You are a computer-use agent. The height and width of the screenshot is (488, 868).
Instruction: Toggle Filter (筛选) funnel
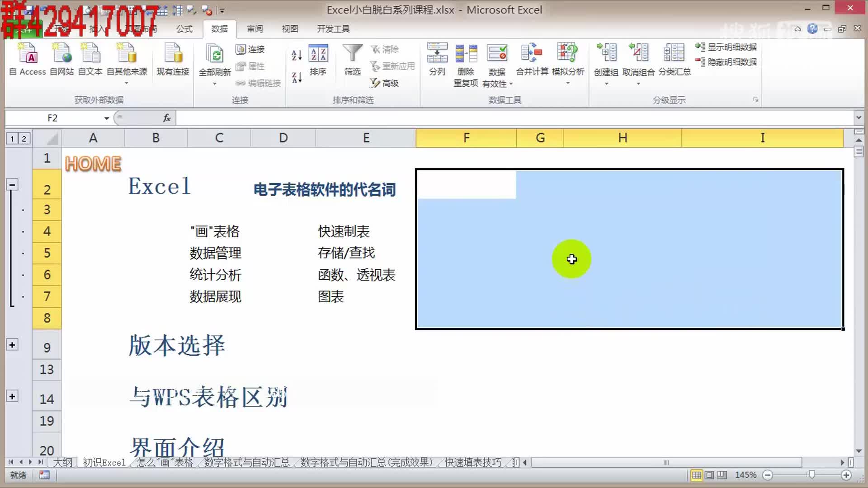[352, 59]
